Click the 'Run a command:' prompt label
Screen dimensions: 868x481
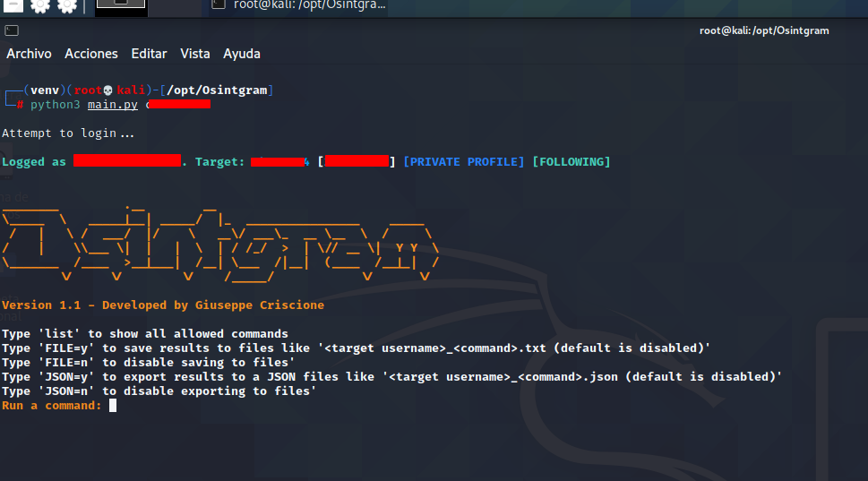click(x=52, y=406)
